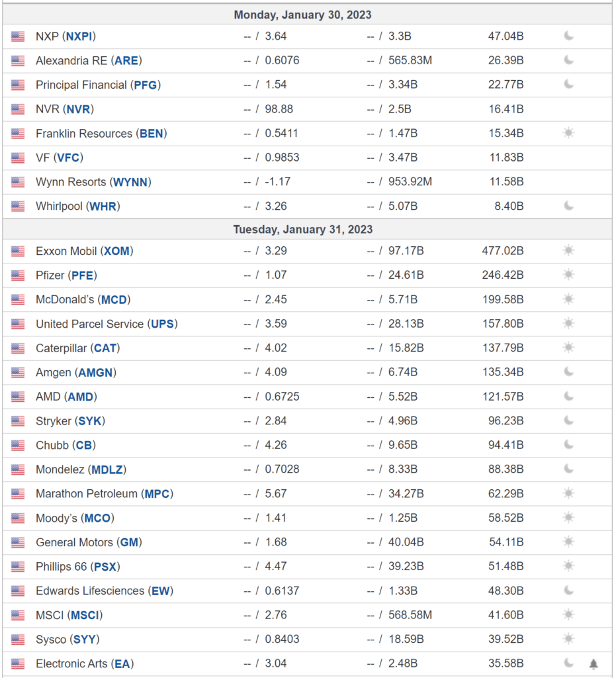Click NVR EPS forecast 98.88
The image size is (616, 678).
279,109
